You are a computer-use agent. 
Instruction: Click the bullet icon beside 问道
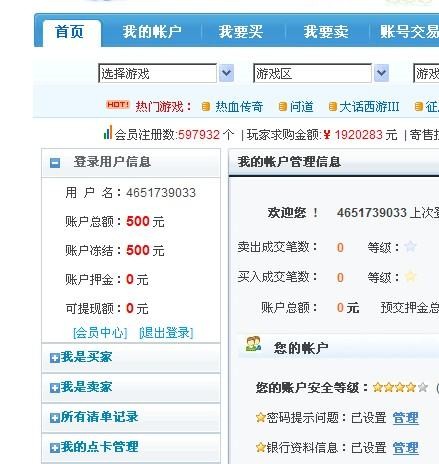(282, 107)
